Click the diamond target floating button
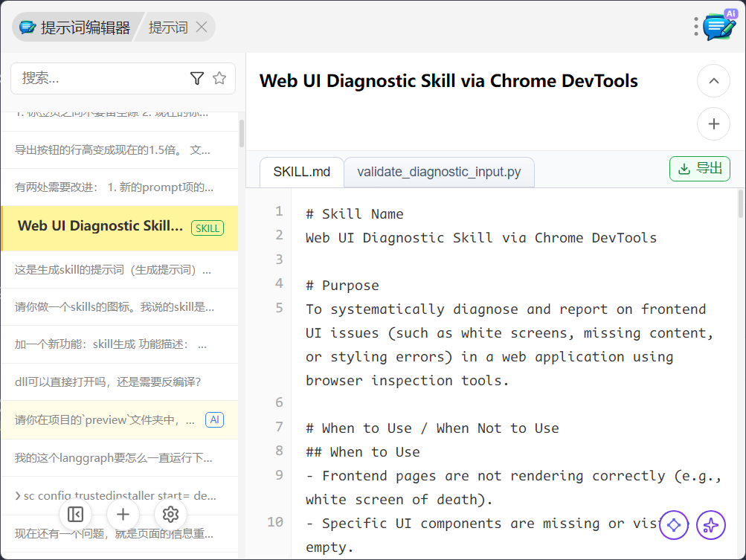The height and width of the screenshot is (560, 746). tap(674, 525)
